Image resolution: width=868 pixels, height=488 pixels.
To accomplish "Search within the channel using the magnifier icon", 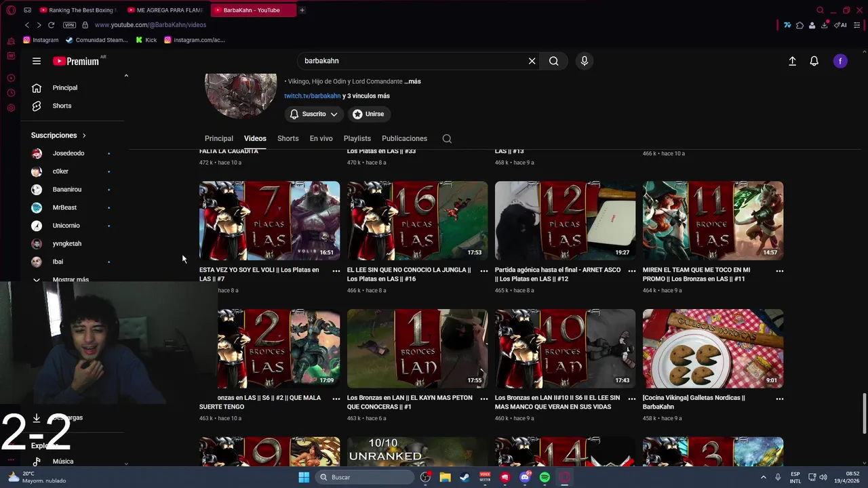I will point(447,138).
